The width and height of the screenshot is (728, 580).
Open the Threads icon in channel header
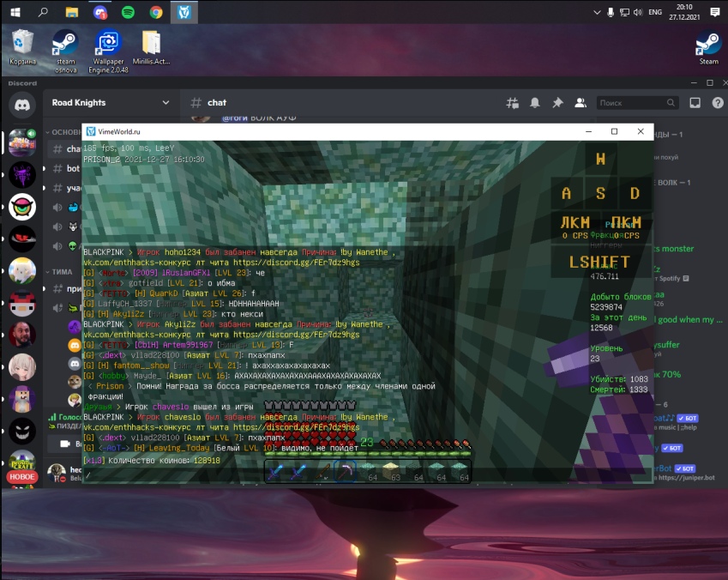point(513,103)
